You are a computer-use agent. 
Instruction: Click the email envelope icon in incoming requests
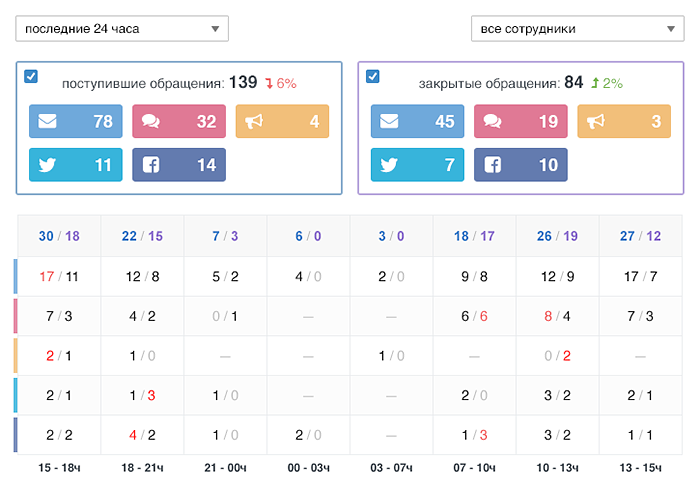[47, 122]
